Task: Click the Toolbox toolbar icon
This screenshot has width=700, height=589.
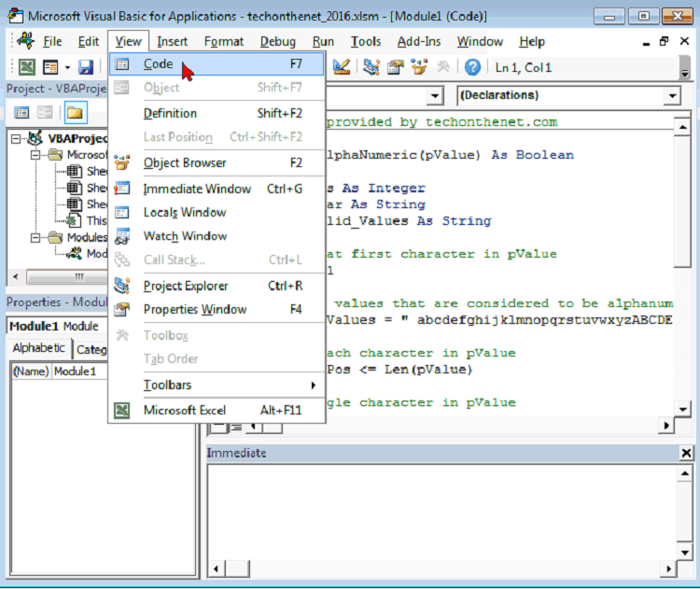Action: [x=443, y=67]
